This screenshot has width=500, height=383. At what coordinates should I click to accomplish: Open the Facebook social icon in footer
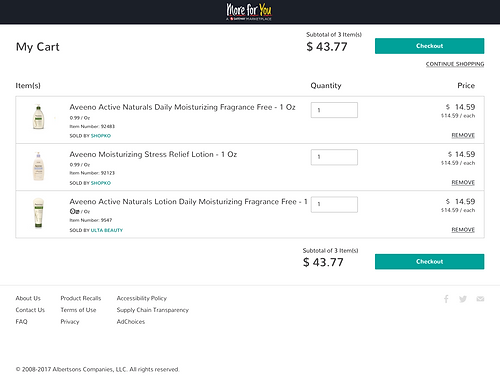(446, 299)
